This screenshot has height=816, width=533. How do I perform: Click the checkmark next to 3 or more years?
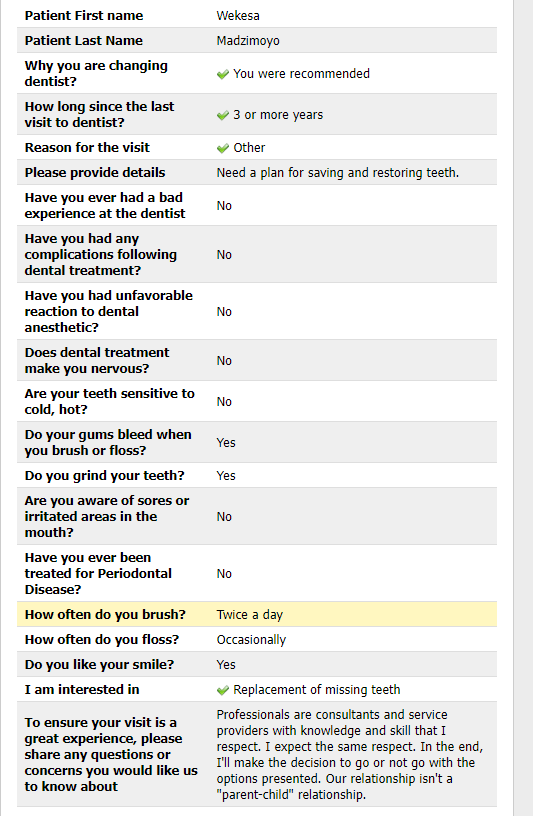coord(223,116)
